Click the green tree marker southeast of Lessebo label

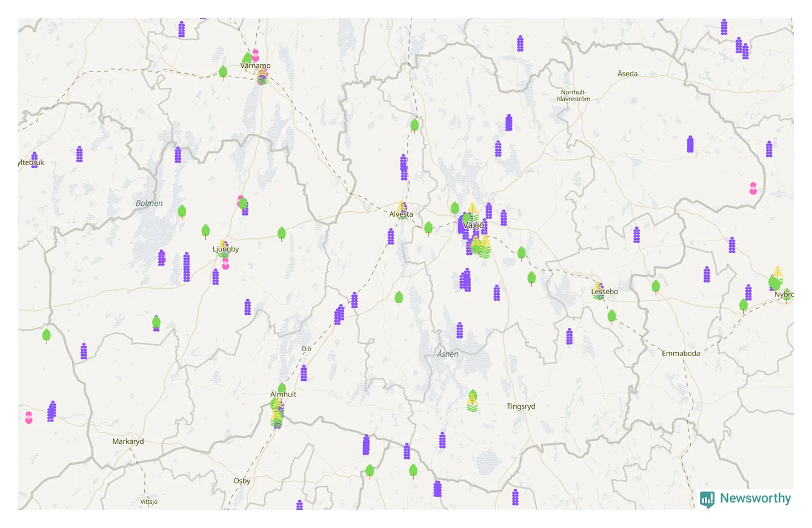tap(612, 317)
